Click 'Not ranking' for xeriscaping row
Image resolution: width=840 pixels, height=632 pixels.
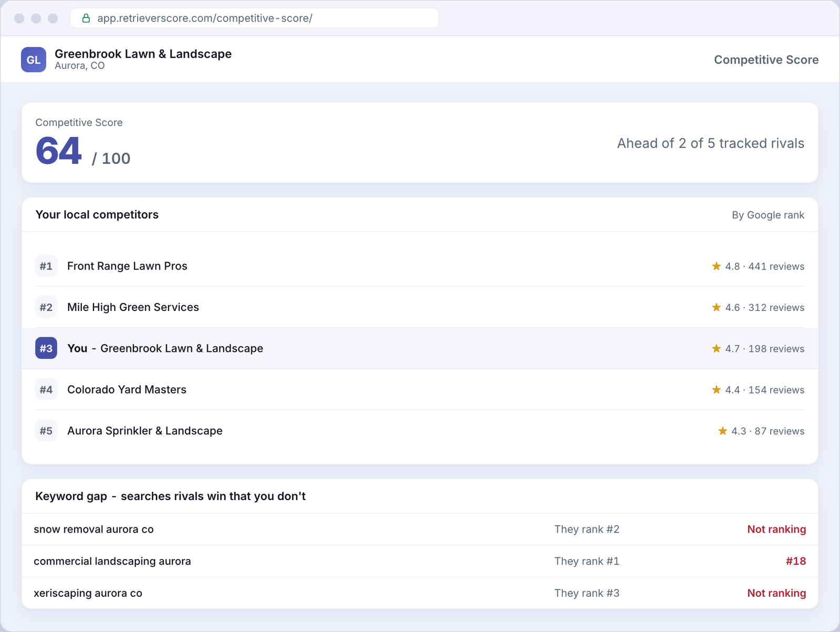(776, 593)
